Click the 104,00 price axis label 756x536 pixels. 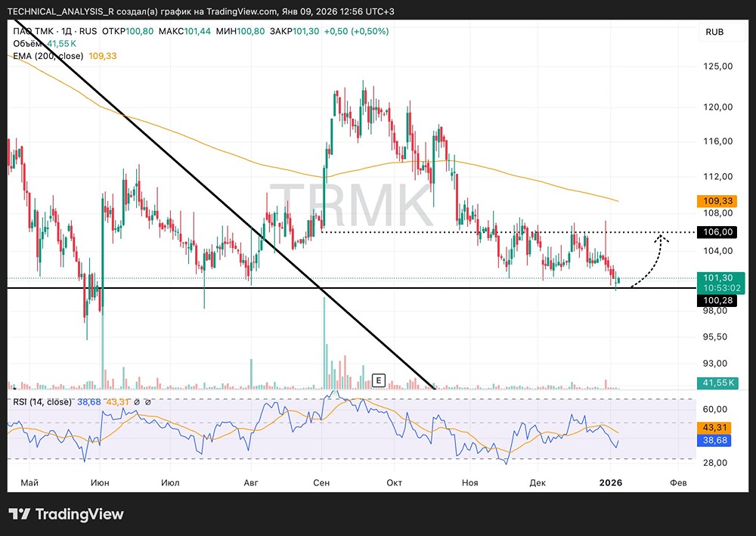(x=718, y=251)
